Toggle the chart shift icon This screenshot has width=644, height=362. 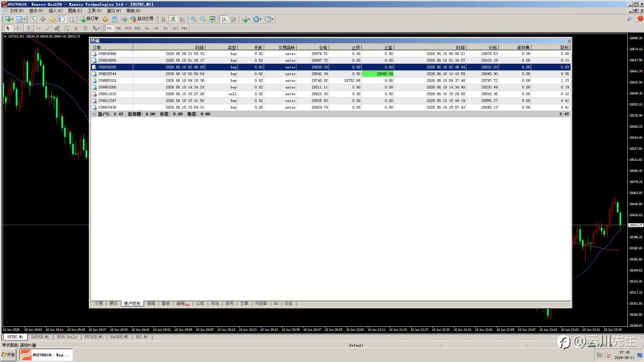[233, 19]
